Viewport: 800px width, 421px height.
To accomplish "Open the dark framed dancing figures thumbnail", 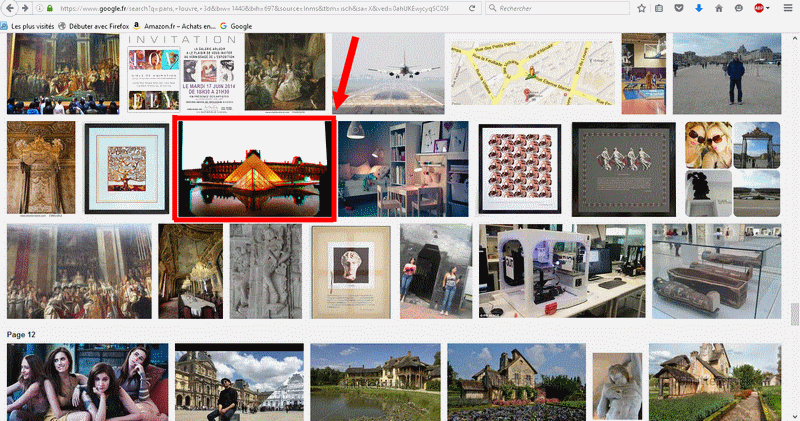I will (x=623, y=168).
